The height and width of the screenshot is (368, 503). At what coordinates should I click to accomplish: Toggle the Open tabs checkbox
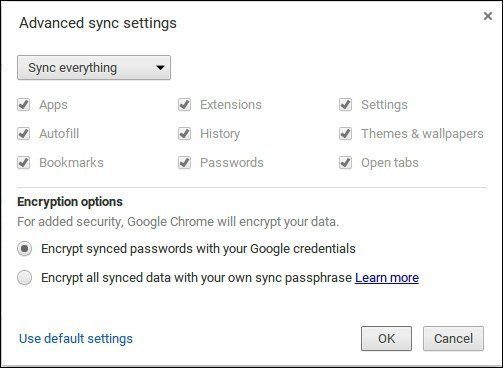(x=346, y=163)
